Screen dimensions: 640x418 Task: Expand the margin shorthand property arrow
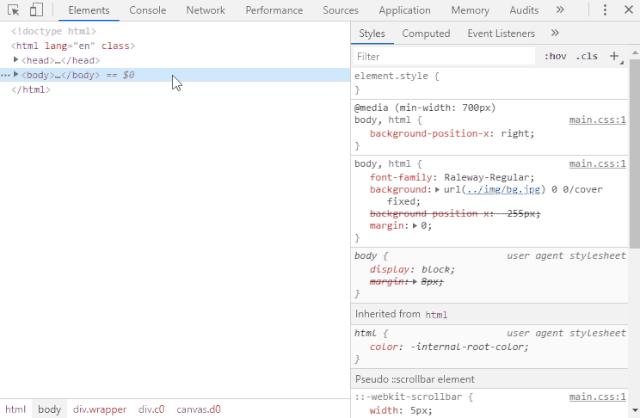(415, 226)
